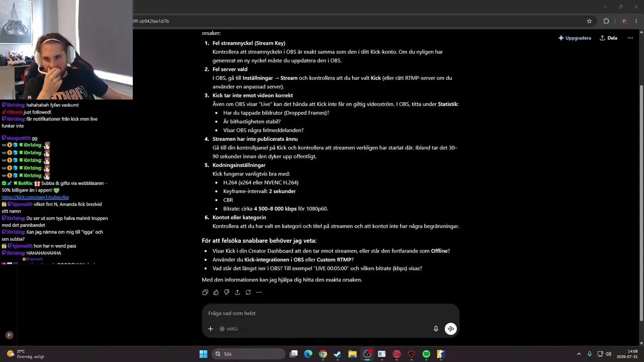Focus the 'Fråga vad som helst' input
This screenshot has height=362, width=644.
[x=331, y=313]
